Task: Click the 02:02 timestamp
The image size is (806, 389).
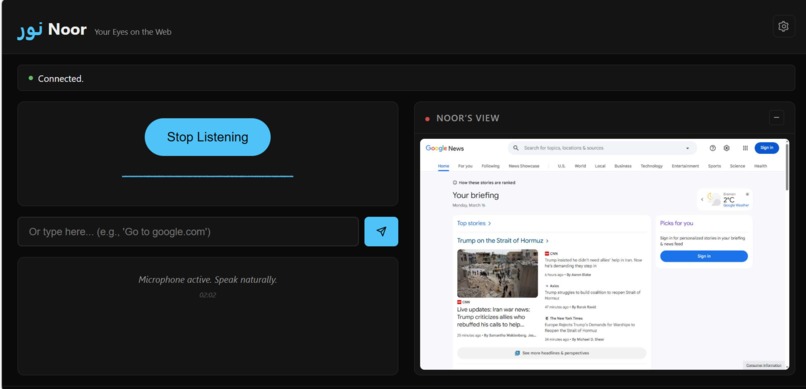Action: 208,295
